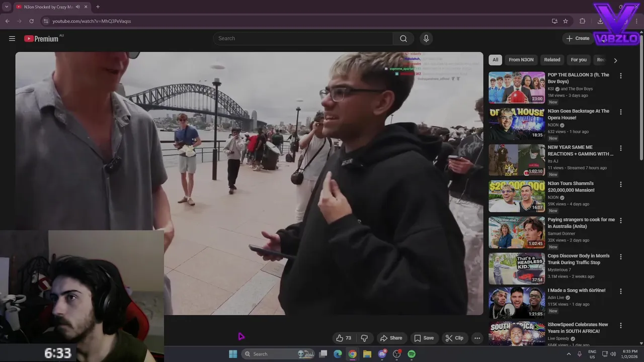Open the YouTube guide hamburger menu
This screenshot has height=362, width=644.
click(x=12, y=39)
